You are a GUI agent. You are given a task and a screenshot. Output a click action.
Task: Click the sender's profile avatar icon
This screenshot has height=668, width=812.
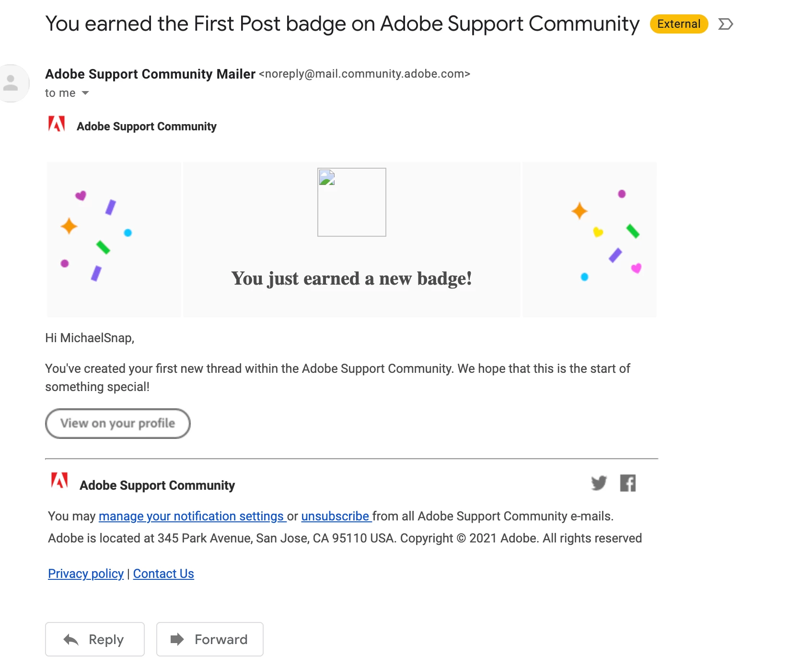tap(12, 83)
